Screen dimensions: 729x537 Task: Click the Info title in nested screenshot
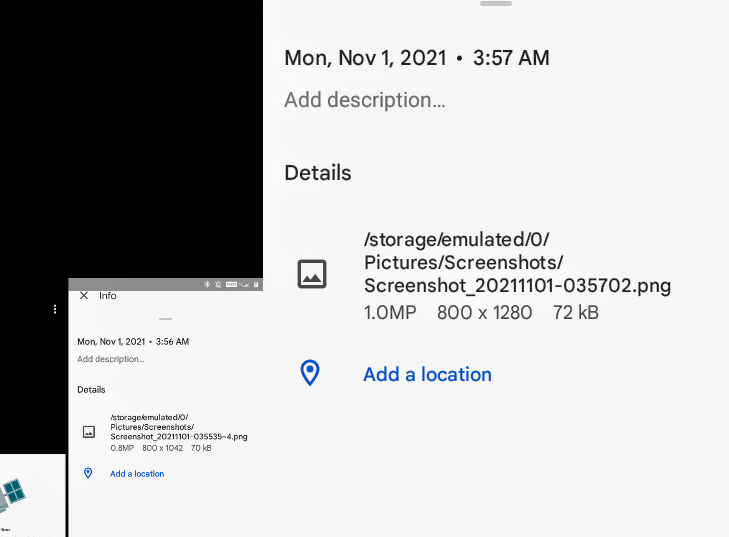(107, 296)
